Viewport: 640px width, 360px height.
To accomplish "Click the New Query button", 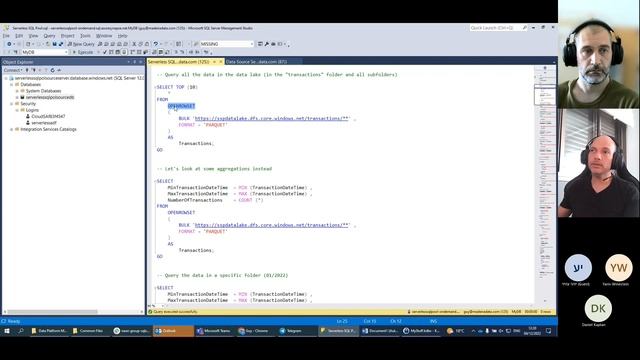I will tap(81, 44).
